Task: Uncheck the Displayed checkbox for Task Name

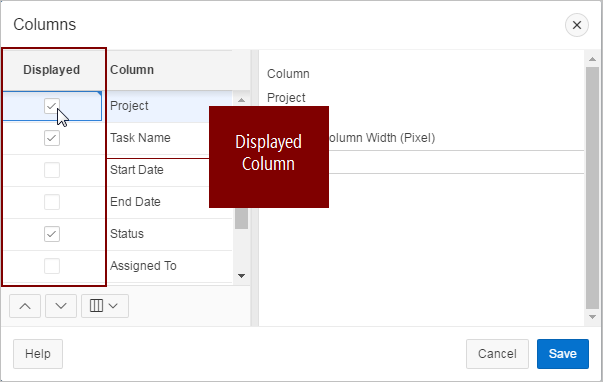Action: pyautogui.click(x=52, y=138)
